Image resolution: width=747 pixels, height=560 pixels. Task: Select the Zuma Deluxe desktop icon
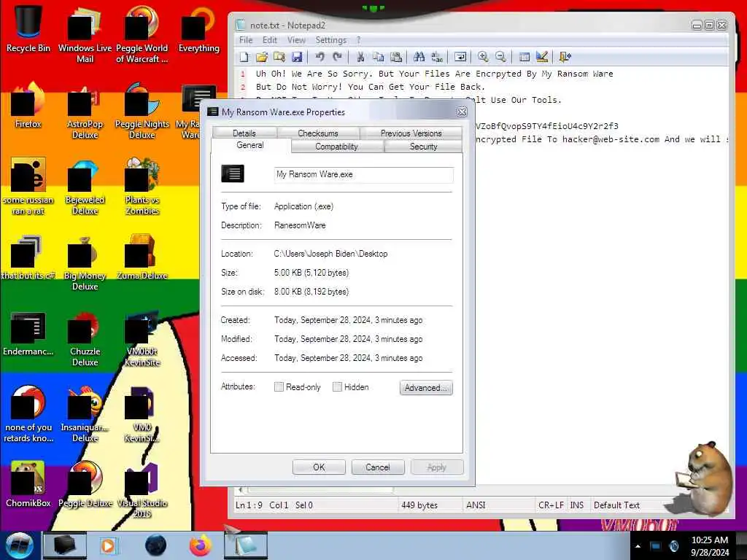pyautogui.click(x=142, y=256)
